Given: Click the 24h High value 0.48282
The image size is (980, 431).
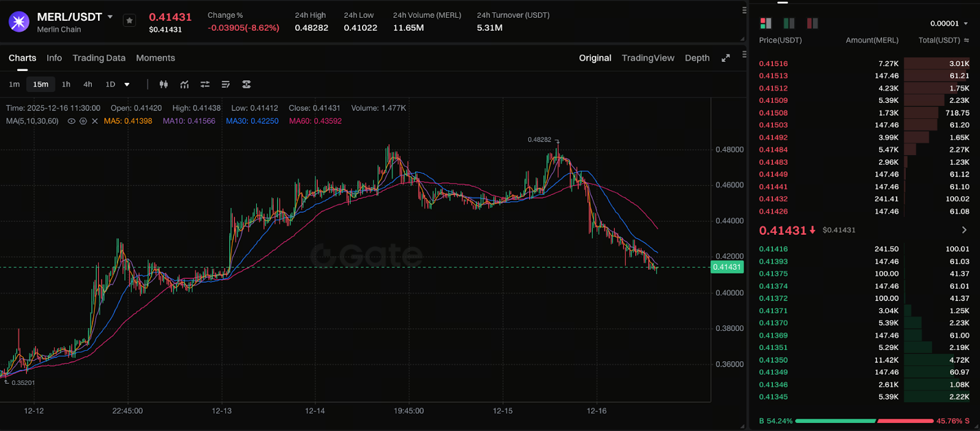Looking at the screenshot, I should pos(312,28).
